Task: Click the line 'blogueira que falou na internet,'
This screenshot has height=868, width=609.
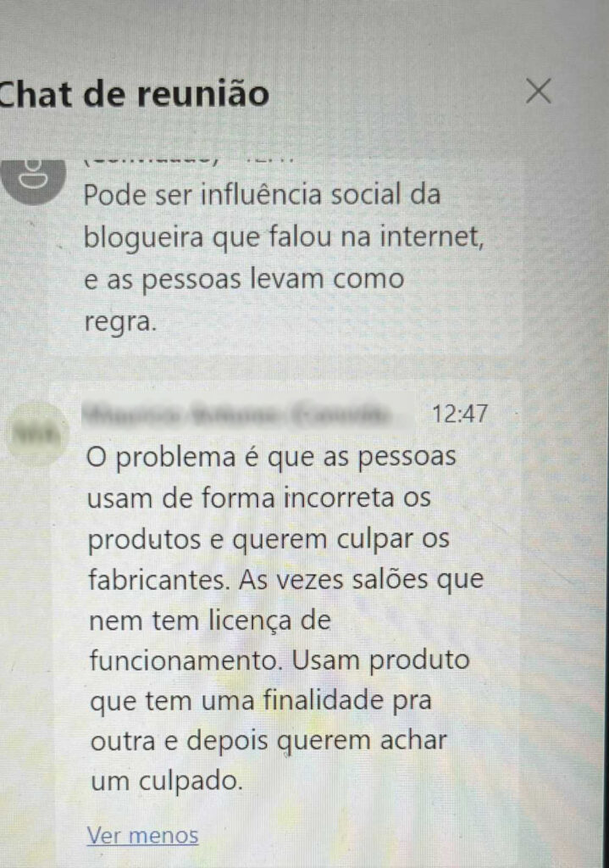Action: (x=284, y=237)
